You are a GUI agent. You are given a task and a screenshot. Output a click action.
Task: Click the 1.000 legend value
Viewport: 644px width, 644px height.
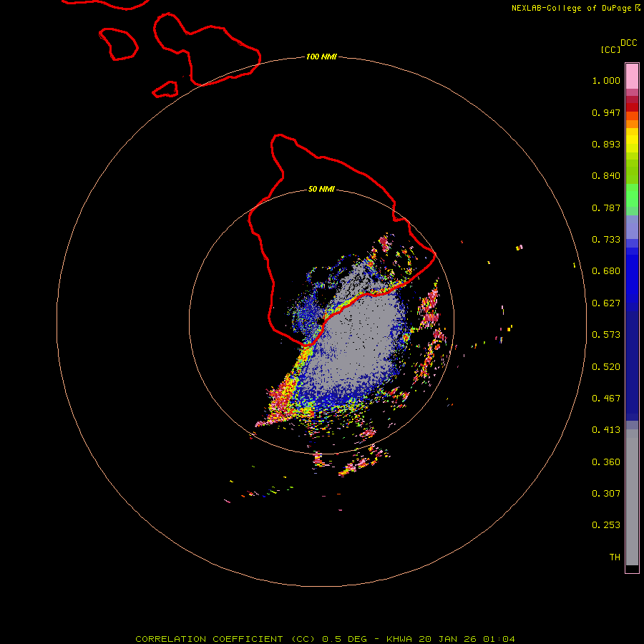[606, 80]
